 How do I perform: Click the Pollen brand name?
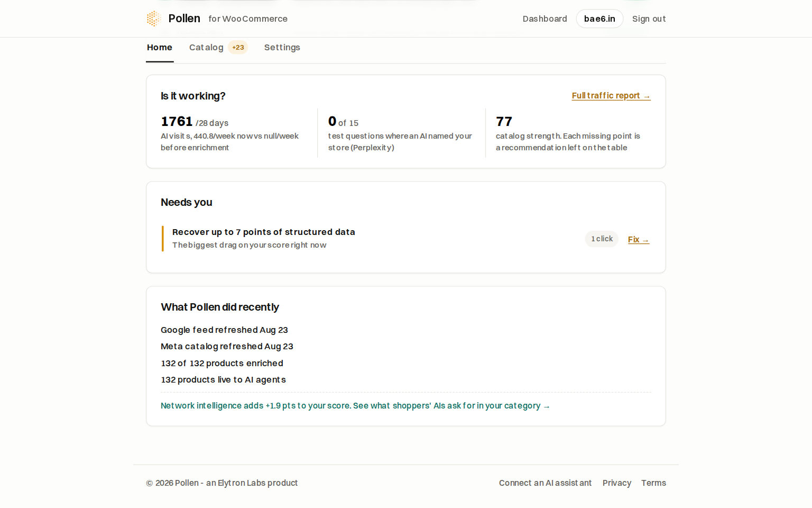(x=184, y=19)
